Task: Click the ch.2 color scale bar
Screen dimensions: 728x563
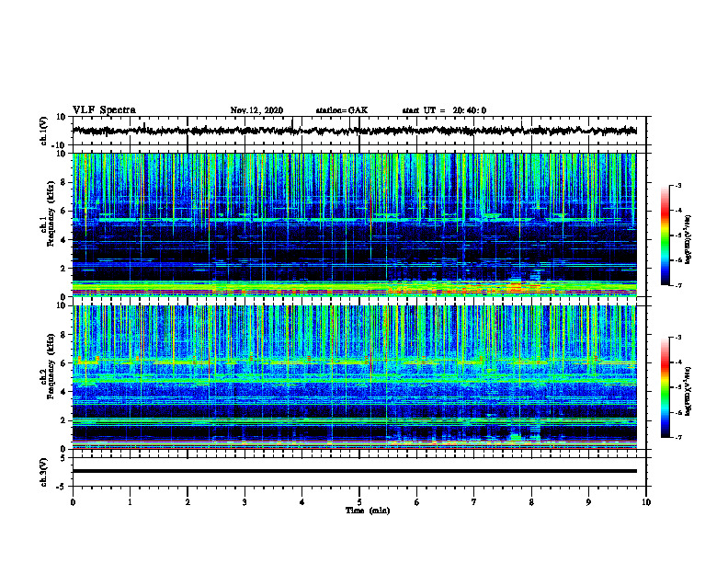Action: pyautogui.click(x=665, y=387)
